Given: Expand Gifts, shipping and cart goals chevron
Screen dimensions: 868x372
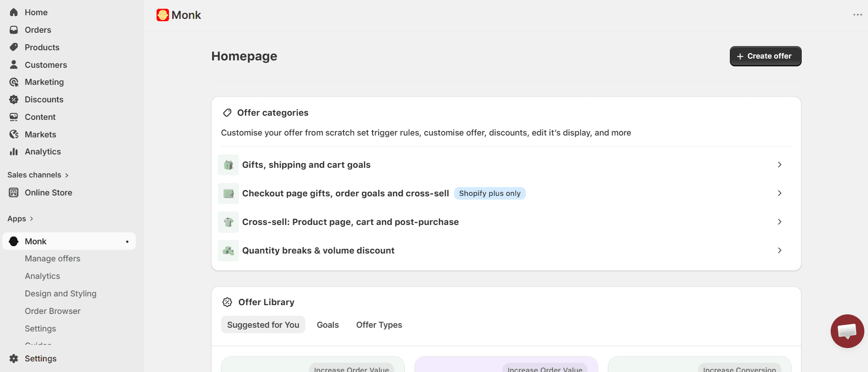Looking at the screenshot, I should (x=780, y=165).
